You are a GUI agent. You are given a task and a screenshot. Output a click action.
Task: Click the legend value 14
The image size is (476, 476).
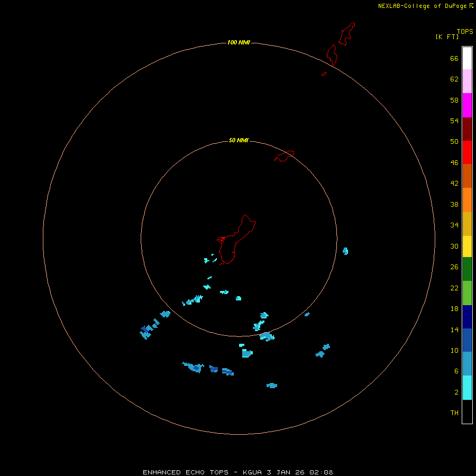coord(454,329)
